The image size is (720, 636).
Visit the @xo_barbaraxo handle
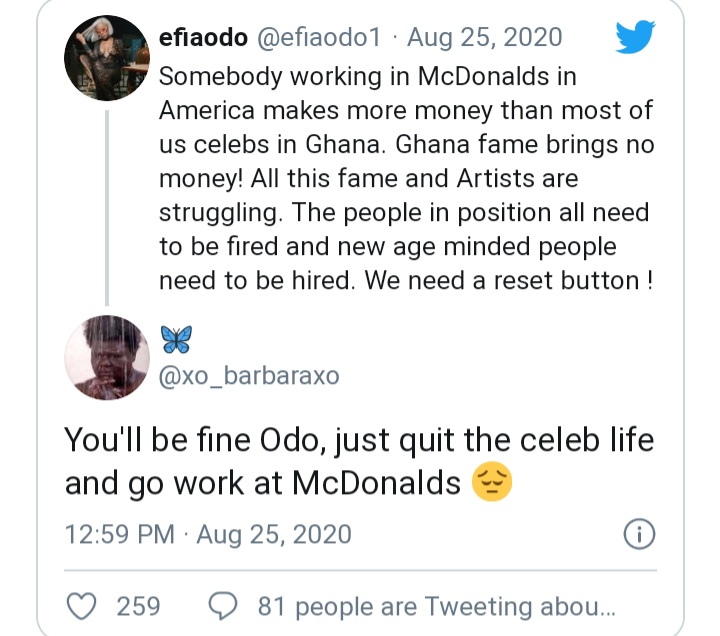pos(249,376)
